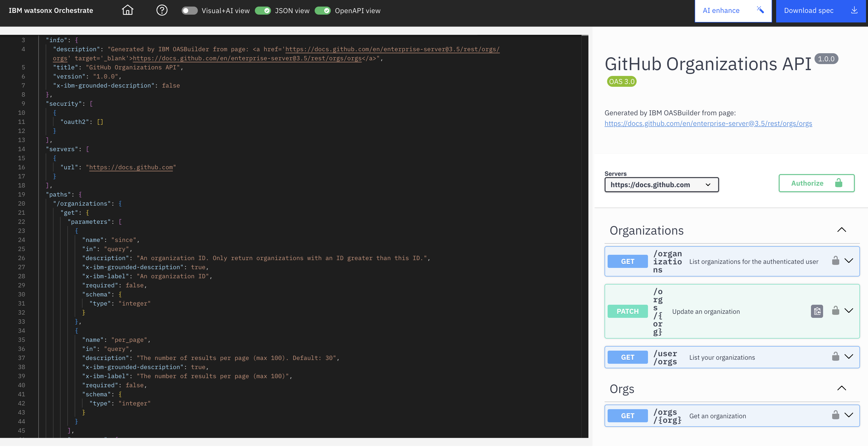Click the GET badge for /user/orgs
Viewport: 868px width, 447px height.
coord(628,357)
